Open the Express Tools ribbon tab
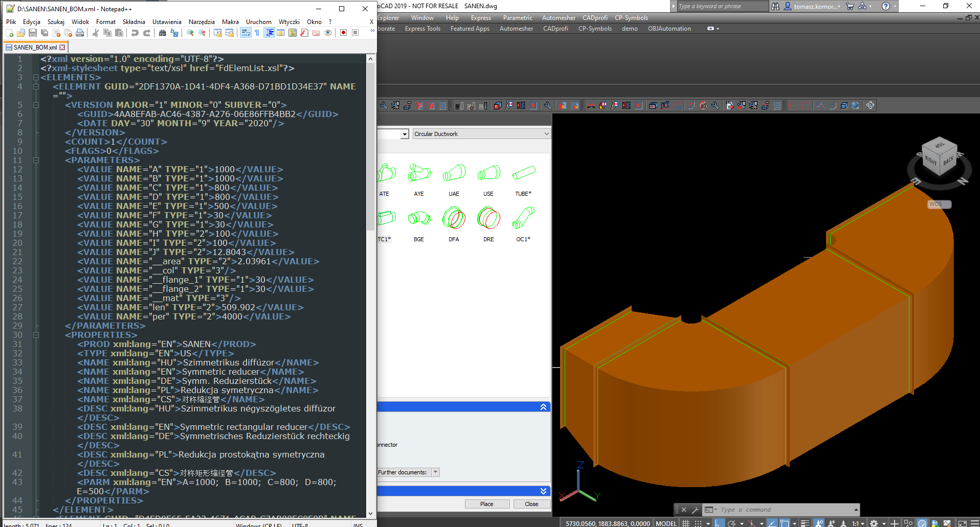This screenshot has width=980, height=527. [422, 29]
